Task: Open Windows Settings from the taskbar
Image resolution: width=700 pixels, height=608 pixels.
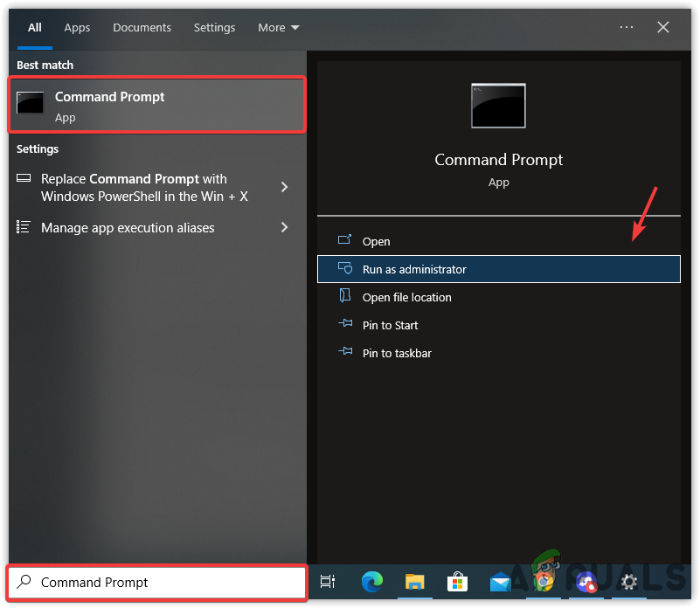Action: pyautogui.click(x=627, y=582)
